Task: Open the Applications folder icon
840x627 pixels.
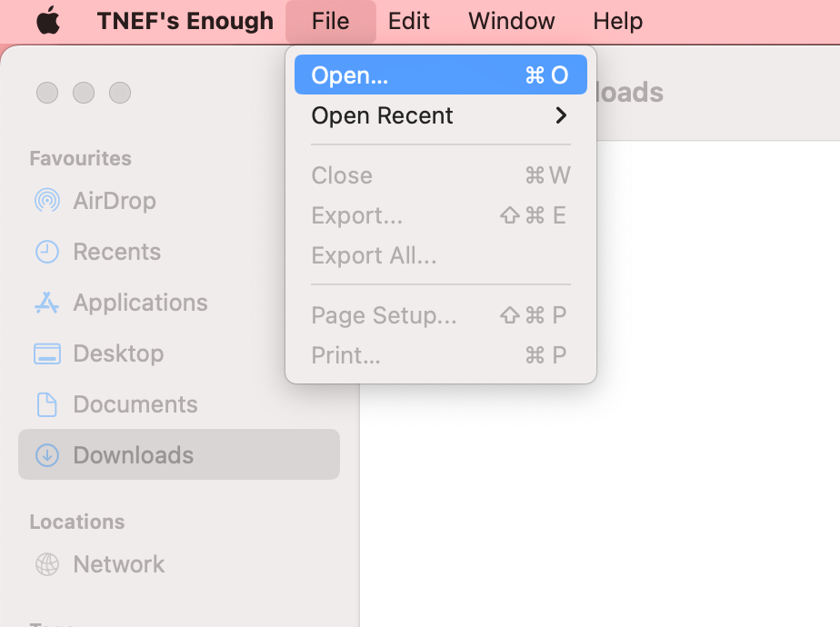Action: tap(47, 303)
